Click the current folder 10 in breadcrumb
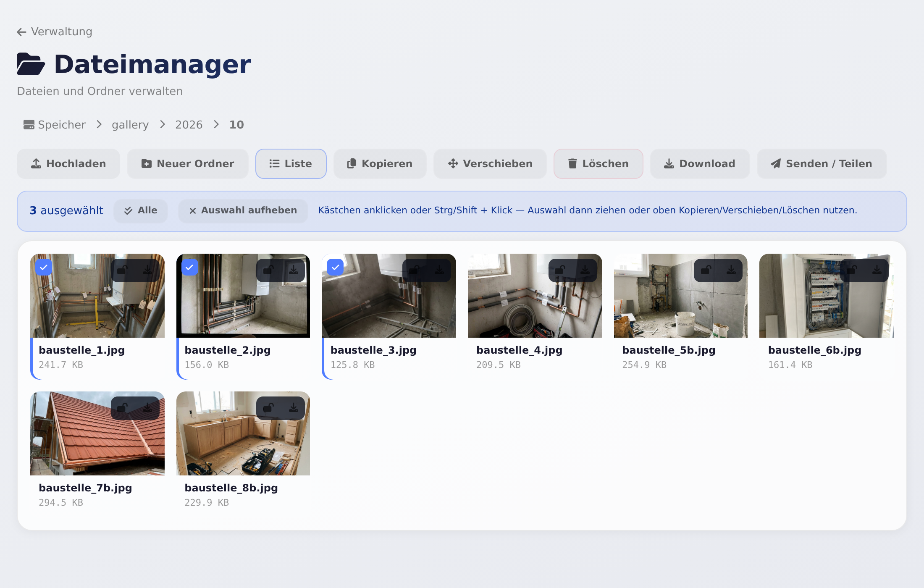Screen dimensions: 924x588 click(x=236, y=125)
